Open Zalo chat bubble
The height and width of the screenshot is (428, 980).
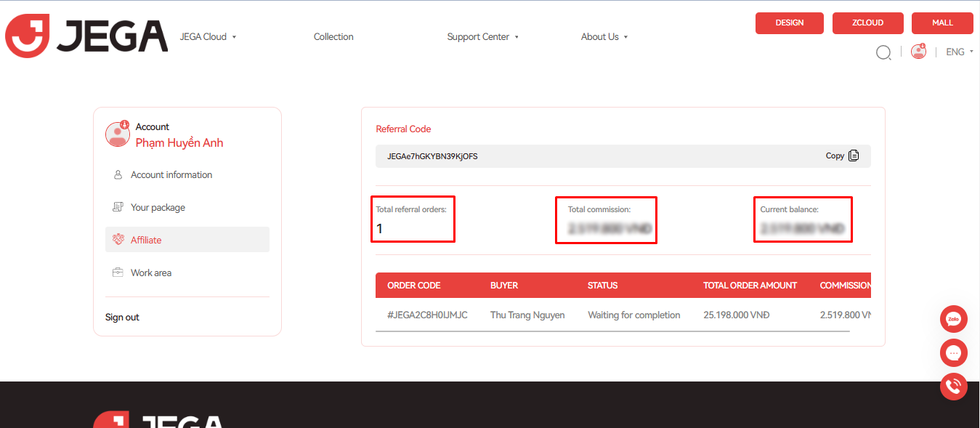(x=953, y=319)
